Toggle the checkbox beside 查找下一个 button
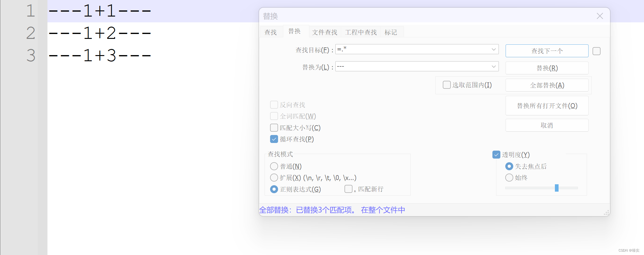The image size is (644, 255). pos(597,51)
